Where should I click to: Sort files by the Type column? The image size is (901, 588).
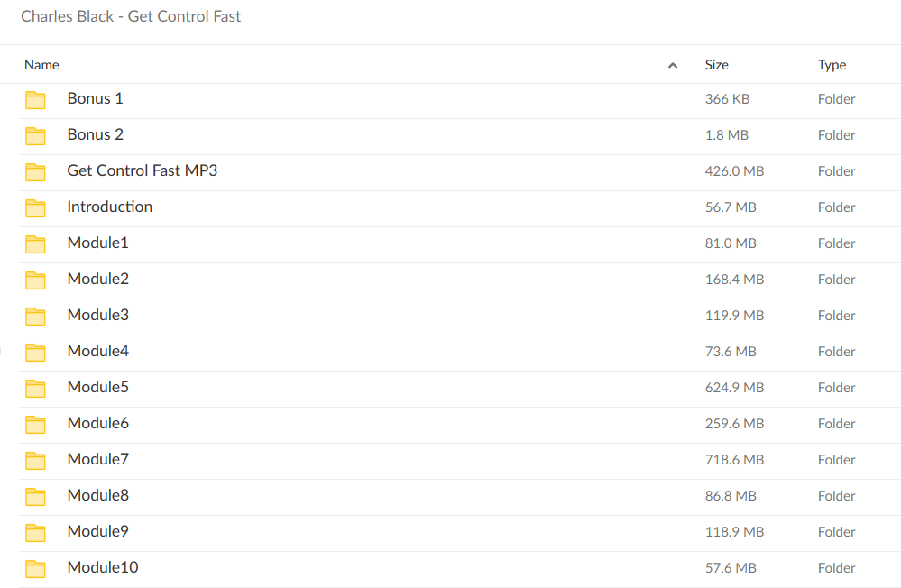coord(832,65)
